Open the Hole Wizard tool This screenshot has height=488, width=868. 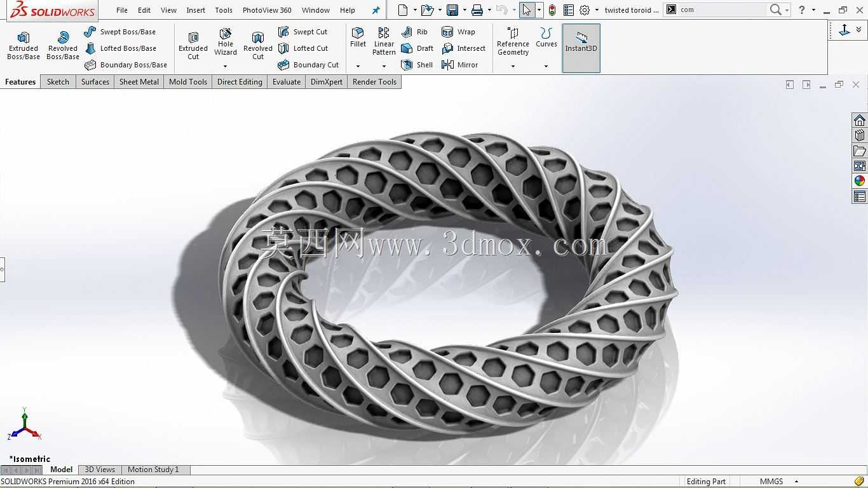coord(226,41)
